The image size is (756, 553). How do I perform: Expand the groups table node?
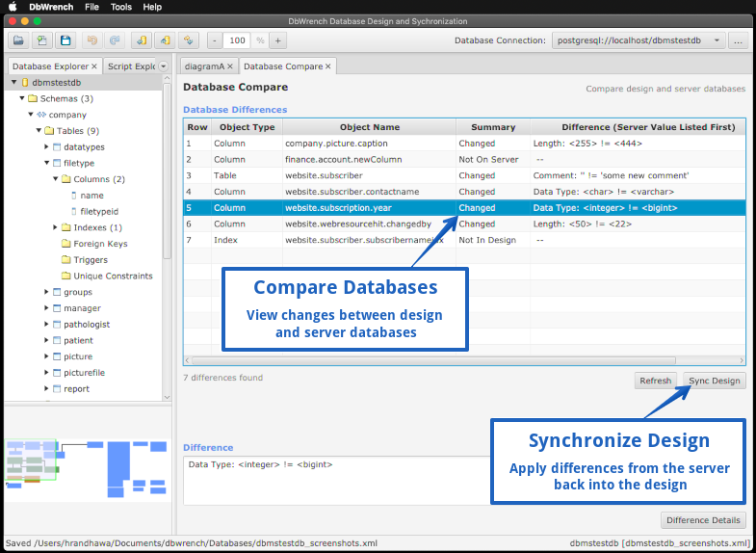pos(47,292)
